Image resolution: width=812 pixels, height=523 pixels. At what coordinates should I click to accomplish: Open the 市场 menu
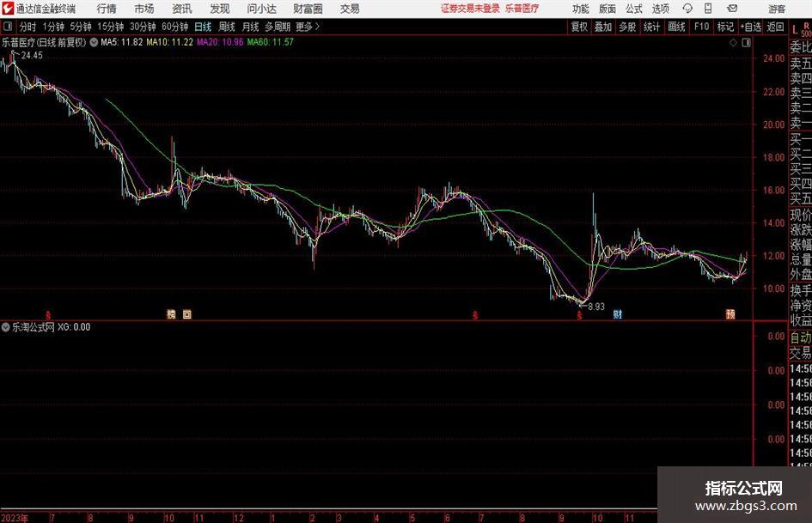point(144,9)
